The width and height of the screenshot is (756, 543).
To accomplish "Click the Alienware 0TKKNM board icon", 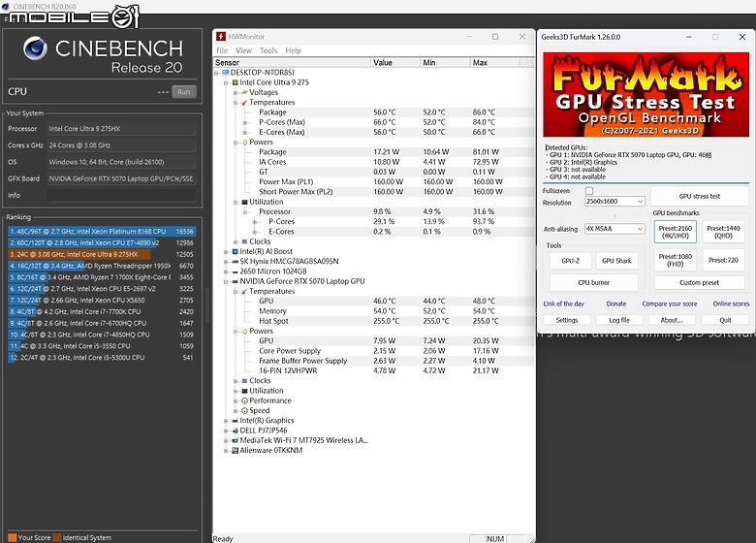I will pos(236,451).
